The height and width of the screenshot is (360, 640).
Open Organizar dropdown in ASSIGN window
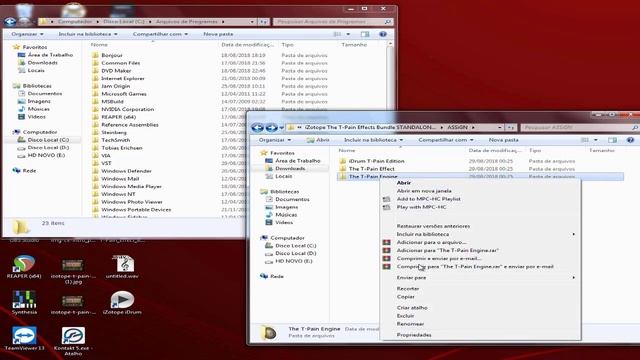(x=275, y=140)
